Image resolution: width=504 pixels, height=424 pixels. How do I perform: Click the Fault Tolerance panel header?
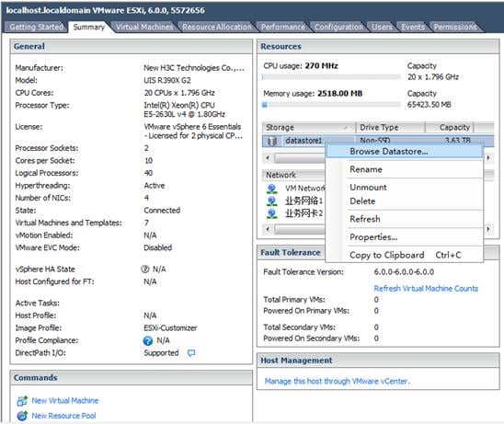(x=291, y=253)
